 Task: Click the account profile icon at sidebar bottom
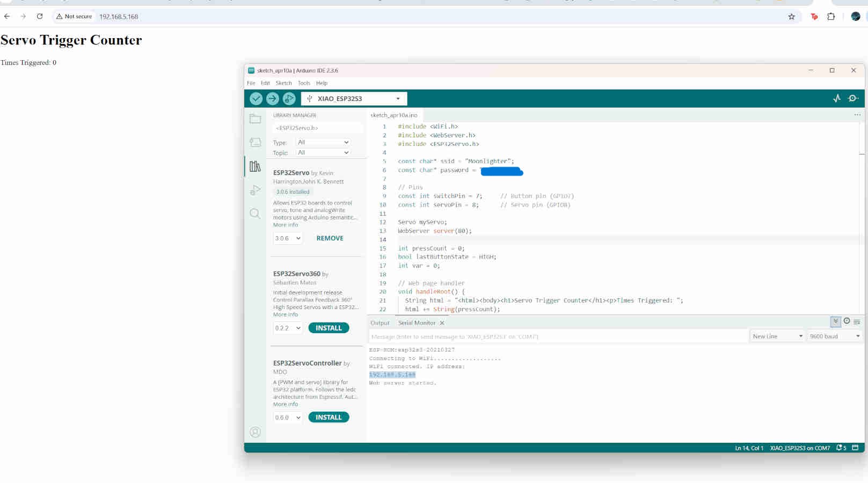pos(255,432)
